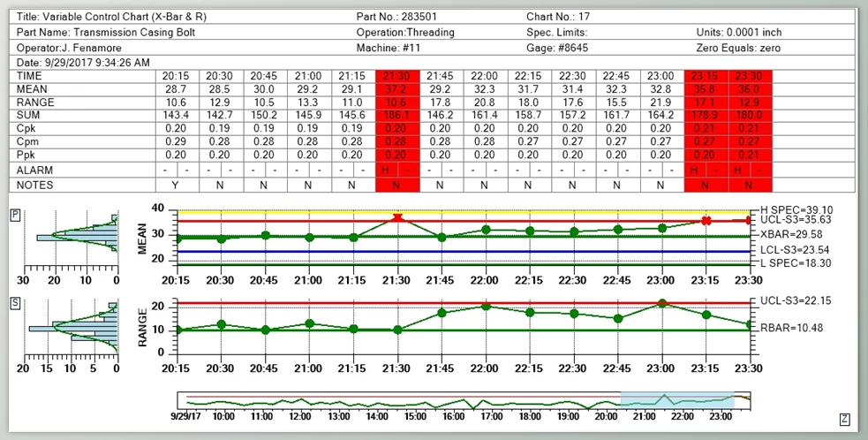Image resolution: width=868 pixels, height=440 pixels.
Task: Select the 23:00 range data point
Action: point(662,304)
